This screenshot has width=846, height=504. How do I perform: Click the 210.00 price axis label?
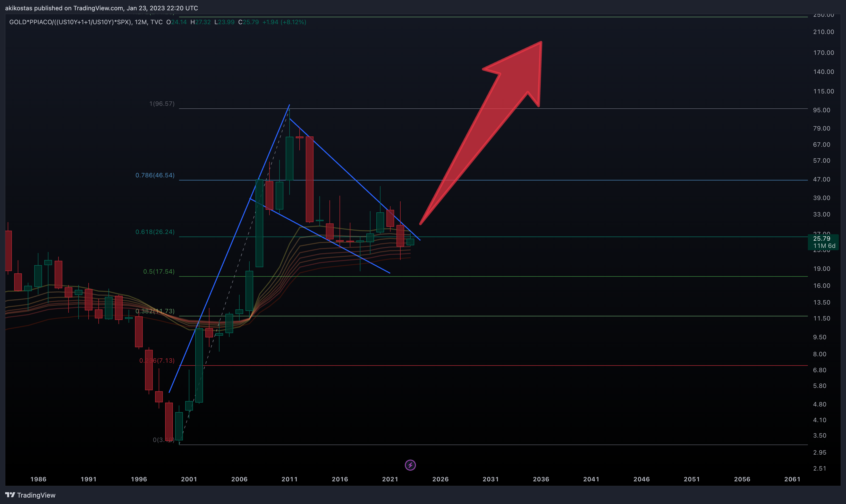pos(824,32)
